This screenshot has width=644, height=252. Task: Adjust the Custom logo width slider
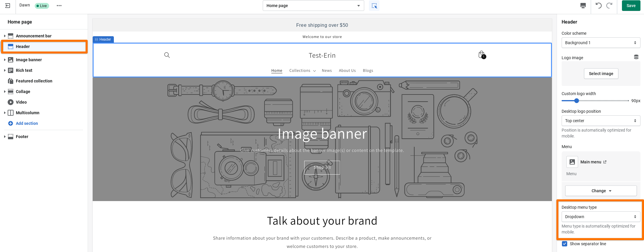pyautogui.click(x=577, y=101)
